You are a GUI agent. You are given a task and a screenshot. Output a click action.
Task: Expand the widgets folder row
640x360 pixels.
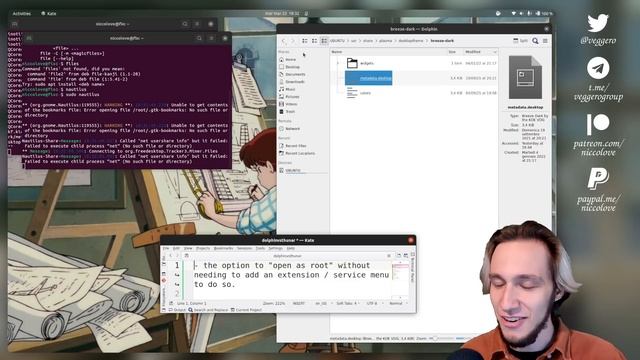coord(338,63)
